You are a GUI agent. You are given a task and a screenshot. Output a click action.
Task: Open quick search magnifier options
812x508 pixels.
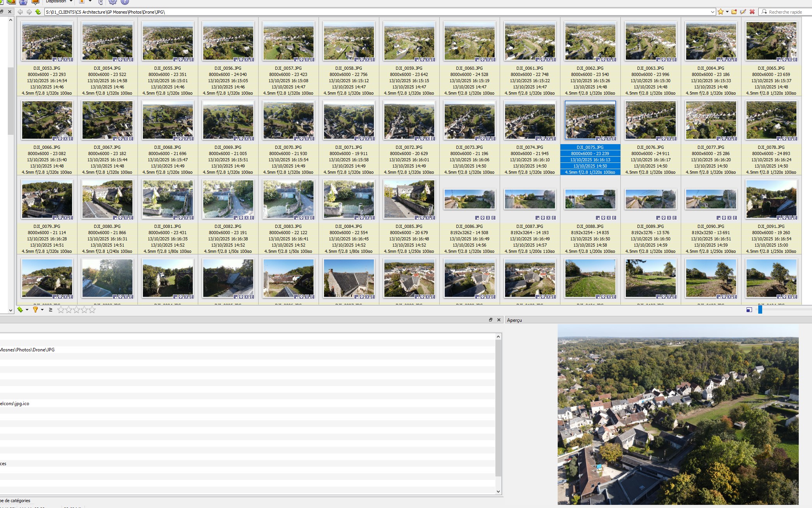coord(764,12)
